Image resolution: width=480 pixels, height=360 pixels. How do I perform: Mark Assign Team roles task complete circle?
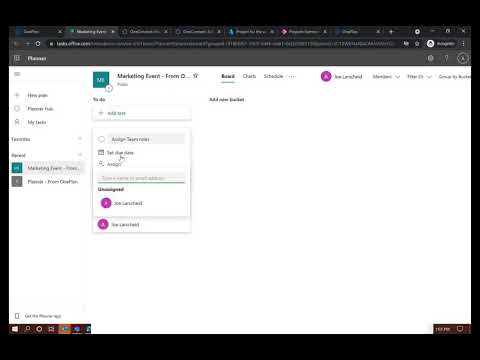click(101, 139)
